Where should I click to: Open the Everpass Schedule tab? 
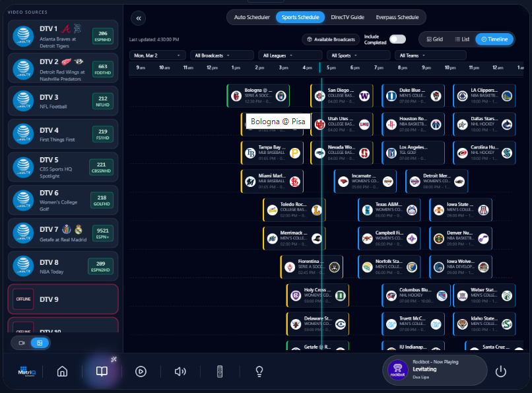(x=398, y=18)
